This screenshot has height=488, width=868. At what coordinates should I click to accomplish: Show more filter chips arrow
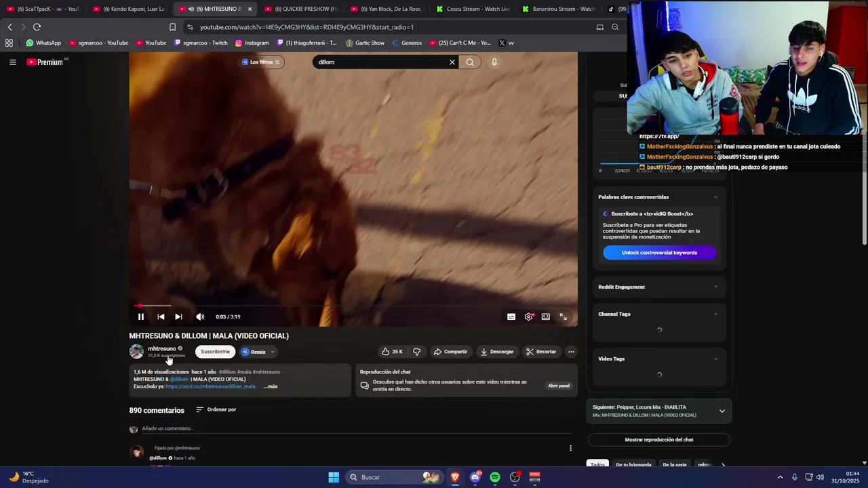[x=723, y=465]
